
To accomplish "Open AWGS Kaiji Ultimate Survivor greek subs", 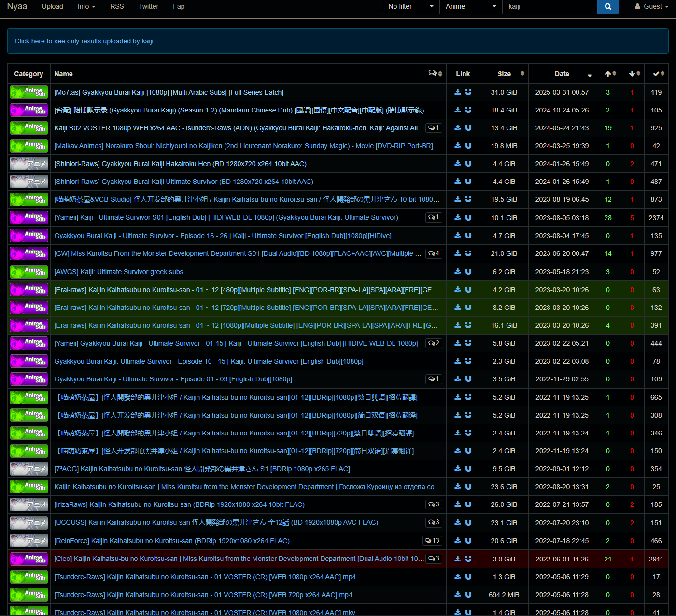I will point(119,272).
